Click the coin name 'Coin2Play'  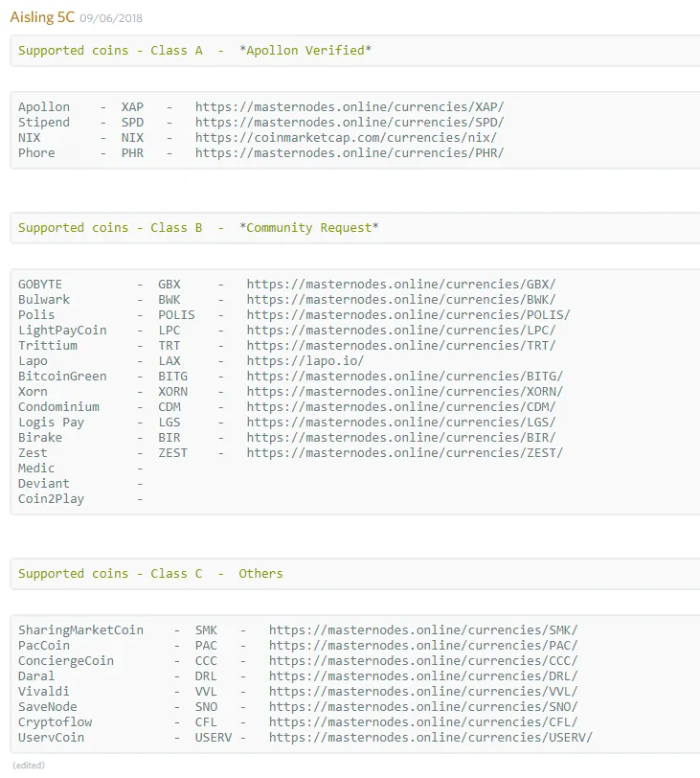tap(51, 499)
